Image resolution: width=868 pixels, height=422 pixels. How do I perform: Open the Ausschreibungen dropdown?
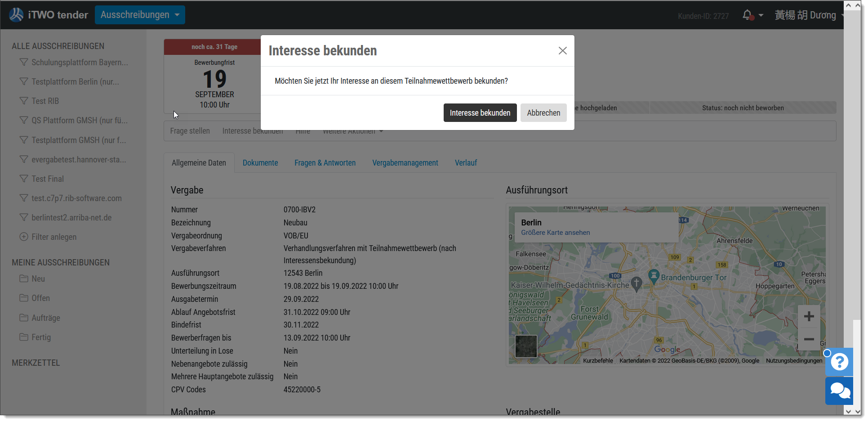[140, 15]
